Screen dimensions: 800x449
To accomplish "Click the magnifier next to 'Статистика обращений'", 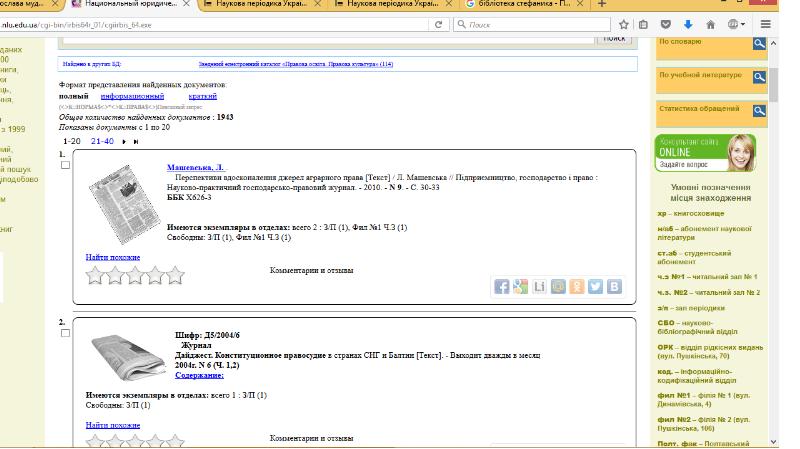I will (x=759, y=111).
